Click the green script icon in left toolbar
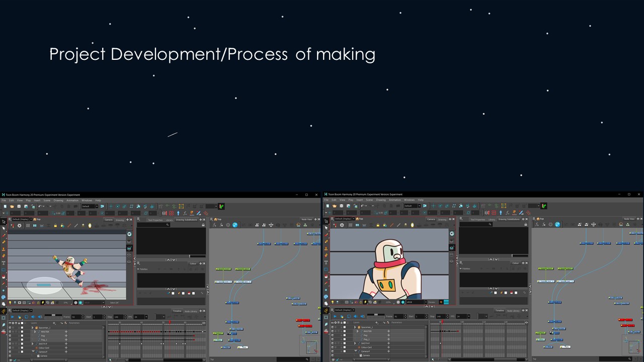The width and height of the screenshot is (644, 362). click(221, 206)
